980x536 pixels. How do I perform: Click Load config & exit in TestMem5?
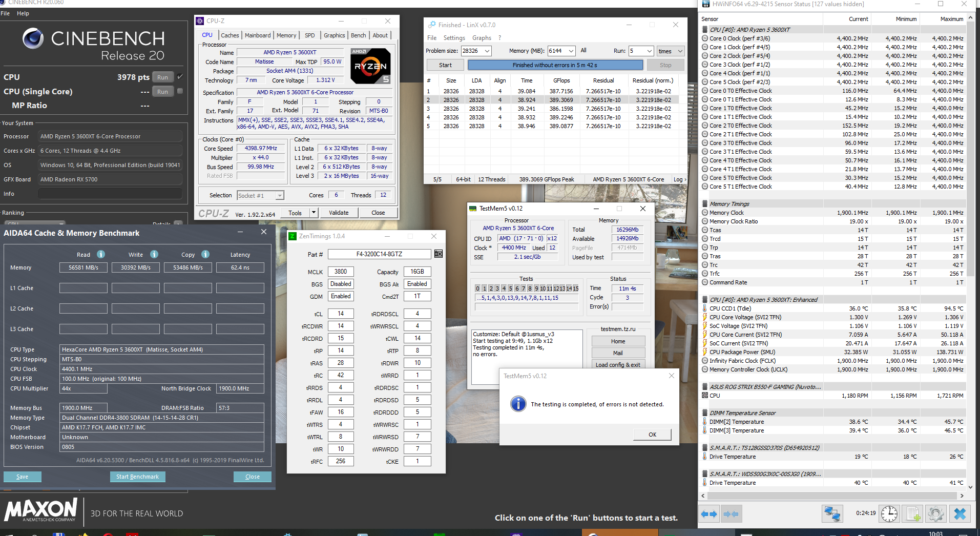(x=618, y=365)
